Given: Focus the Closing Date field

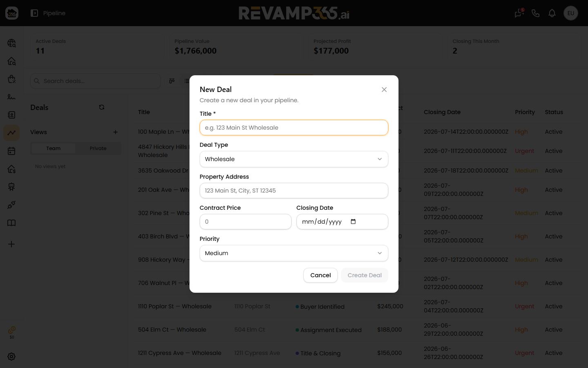Looking at the screenshot, I should [342, 222].
